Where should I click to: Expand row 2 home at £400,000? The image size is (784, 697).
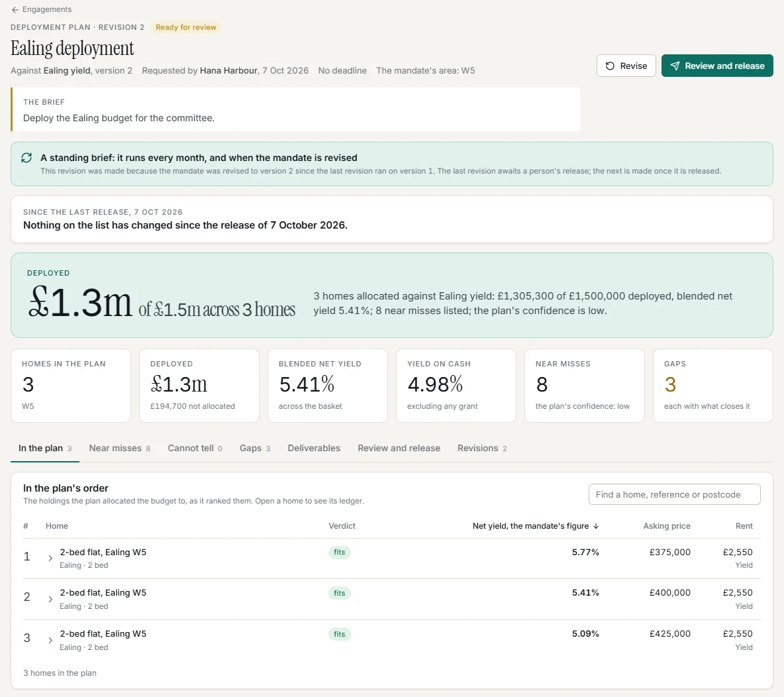[50, 599]
